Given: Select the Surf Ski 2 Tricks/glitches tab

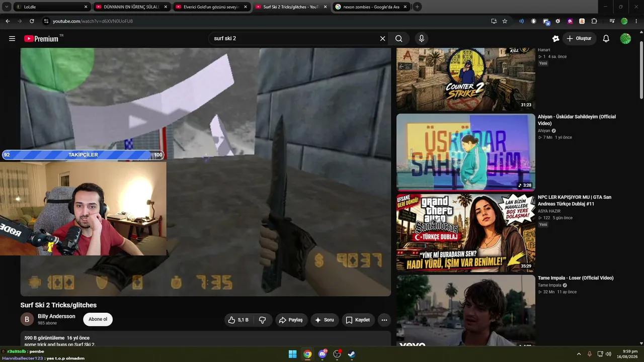Looking at the screenshot, I should [291, 7].
